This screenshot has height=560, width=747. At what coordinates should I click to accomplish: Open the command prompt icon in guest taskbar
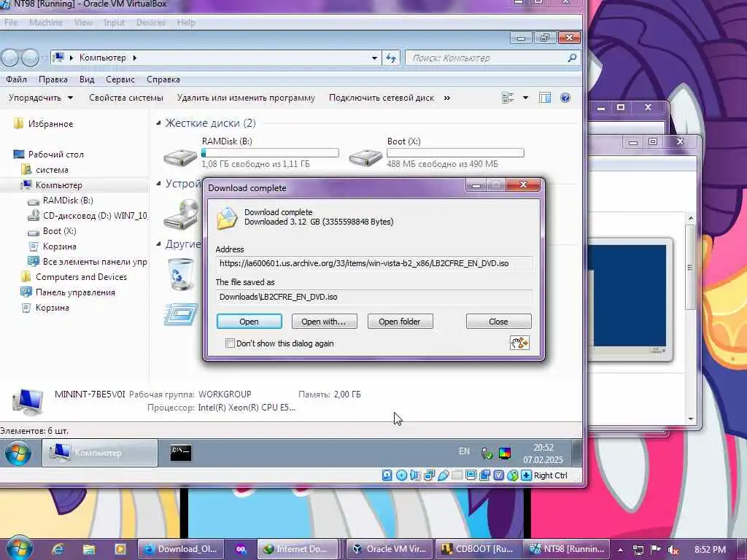click(181, 452)
